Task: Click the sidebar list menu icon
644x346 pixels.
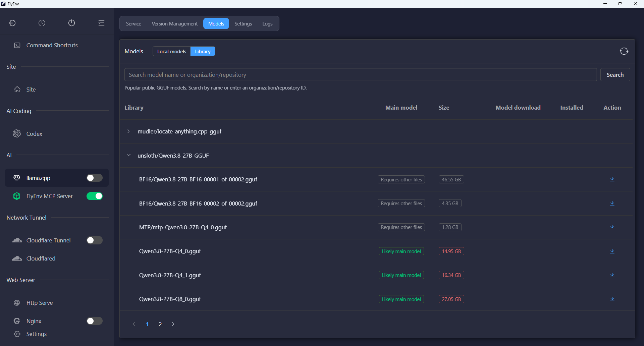Action: (101, 23)
